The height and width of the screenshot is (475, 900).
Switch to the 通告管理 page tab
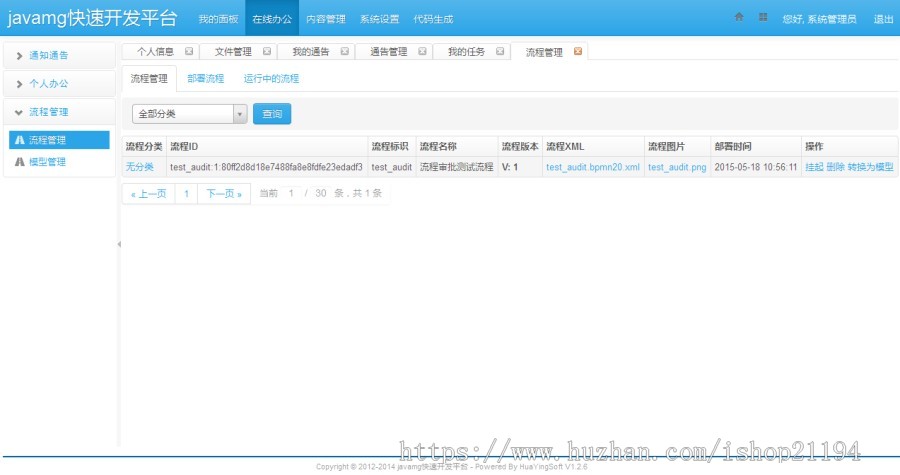389,52
